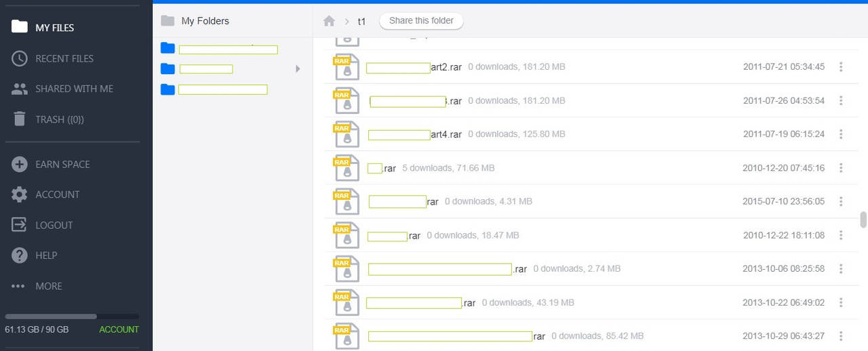Click the More ellipsis icon
The image size is (868, 351).
coord(19,286)
